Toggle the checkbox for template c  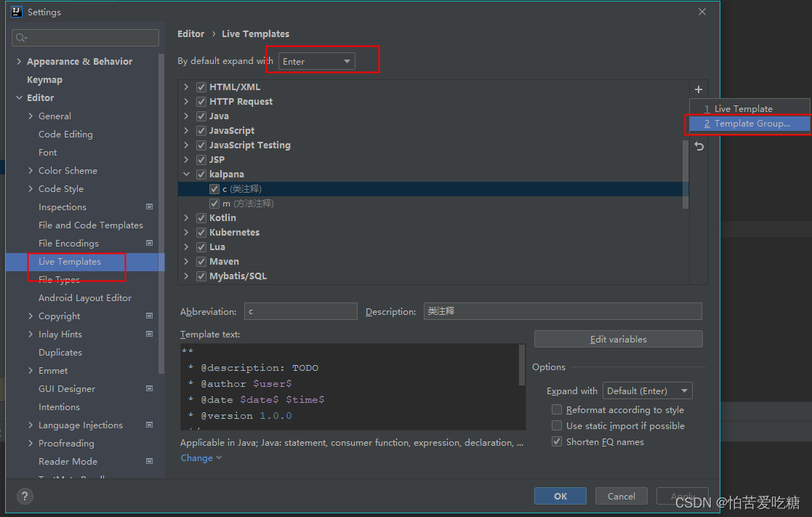[x=214, y=188]
